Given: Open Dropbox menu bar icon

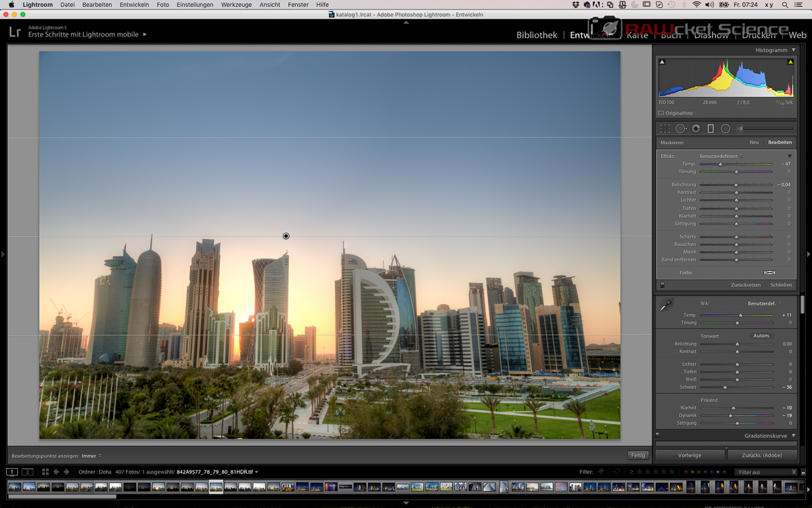Looking at the screenshot, I should point(575,5).
